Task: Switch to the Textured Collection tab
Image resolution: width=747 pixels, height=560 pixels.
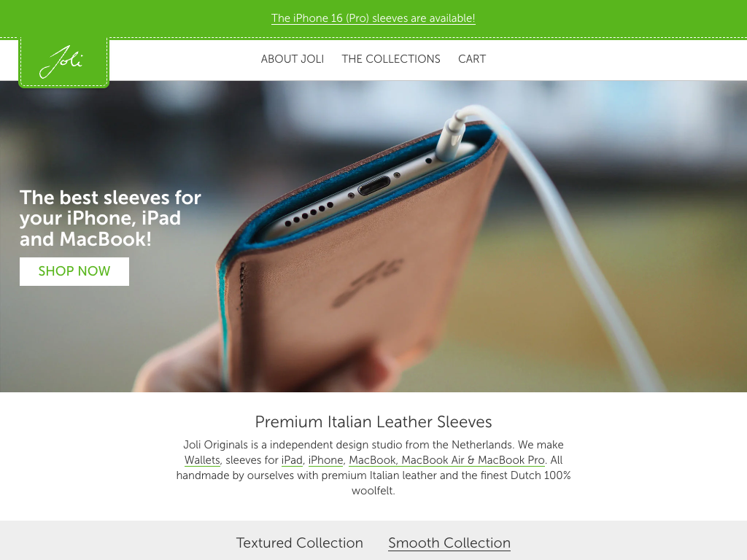Action: (300, 542)
